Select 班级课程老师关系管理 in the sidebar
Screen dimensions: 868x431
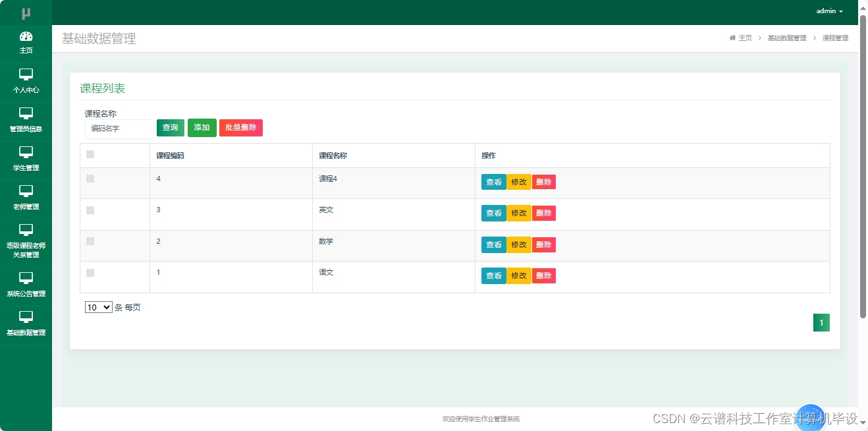pyautogui.click(x=26, y=241)
